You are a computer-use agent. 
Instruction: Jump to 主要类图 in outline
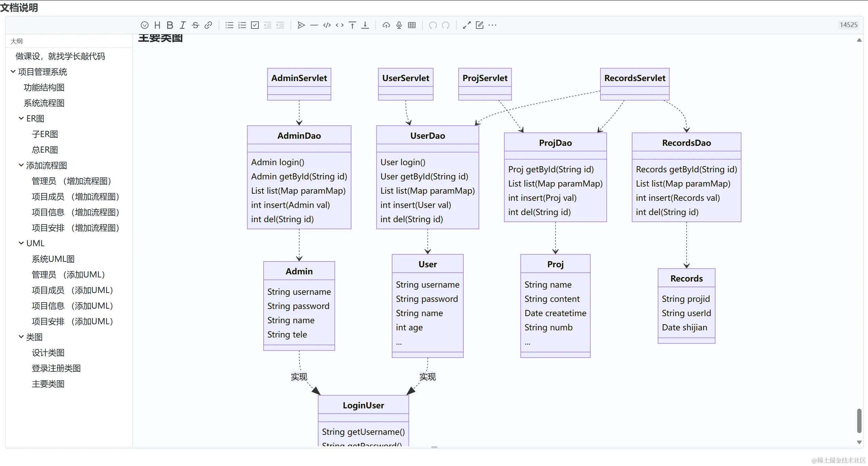(48, 384)
